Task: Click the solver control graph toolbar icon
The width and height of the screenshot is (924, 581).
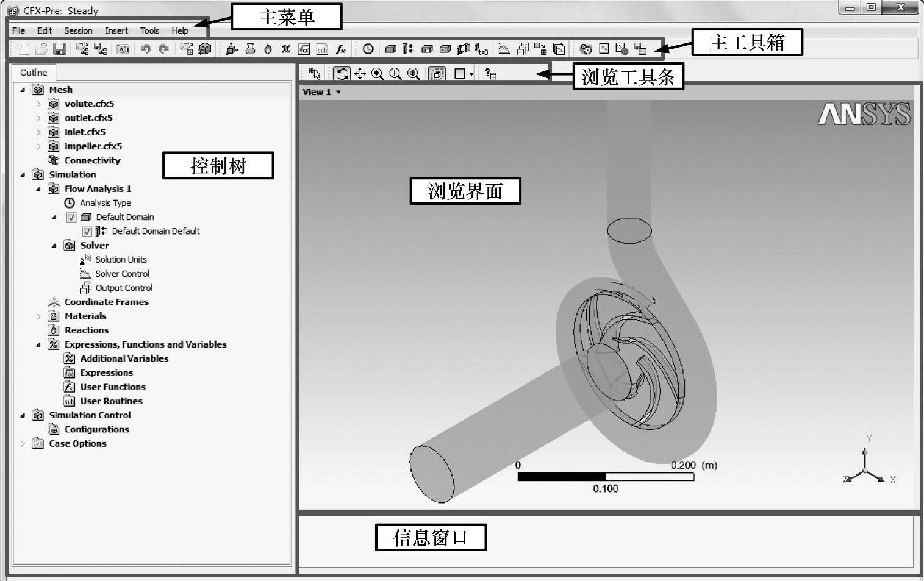Action: [x=504, y=49]
